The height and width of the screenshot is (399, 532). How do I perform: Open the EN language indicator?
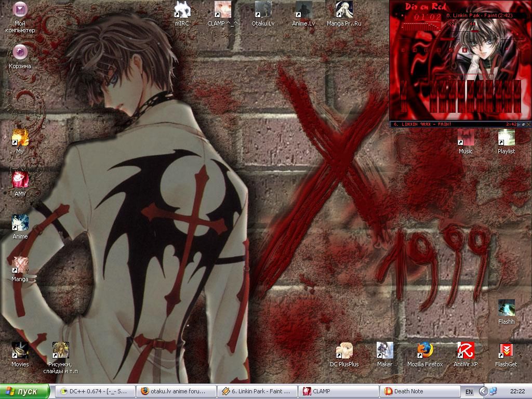tap(469, 392)
